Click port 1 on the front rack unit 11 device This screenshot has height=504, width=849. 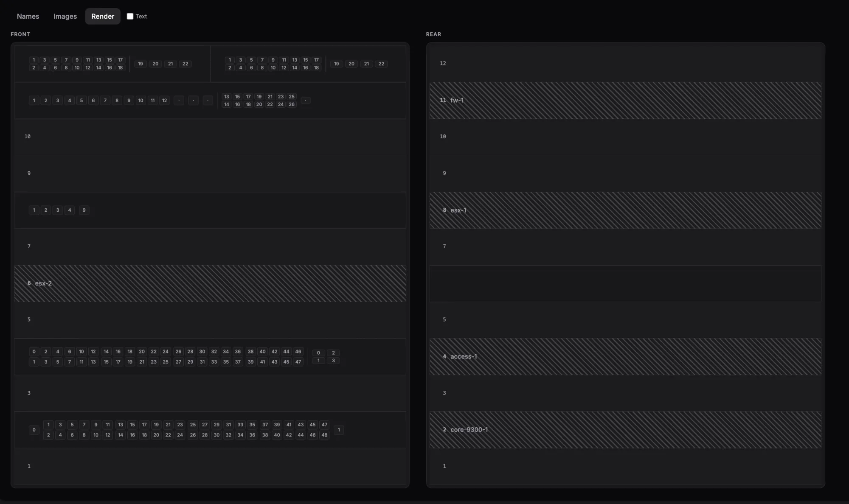pos(34,101)
